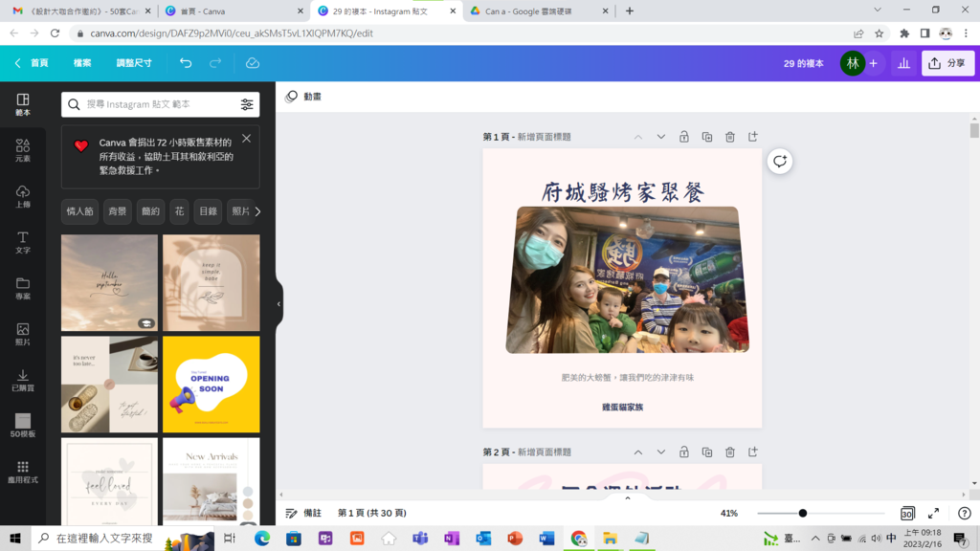The width and height of the screenshot is (980, 551).
Task: Open the 已購買 purchased sidebar panel
Action: tap(23, 380)
